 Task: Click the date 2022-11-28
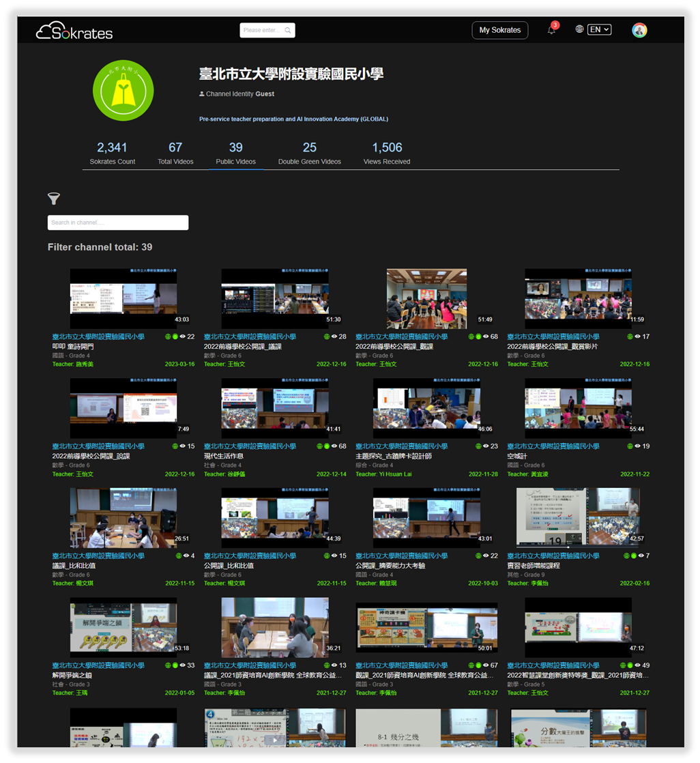(x=483, y=474)
